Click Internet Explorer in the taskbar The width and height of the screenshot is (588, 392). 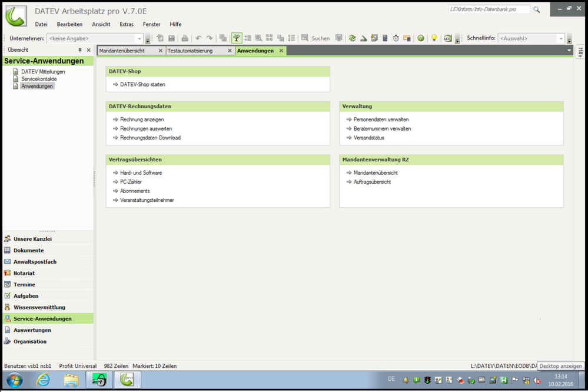tap(43, 380)
